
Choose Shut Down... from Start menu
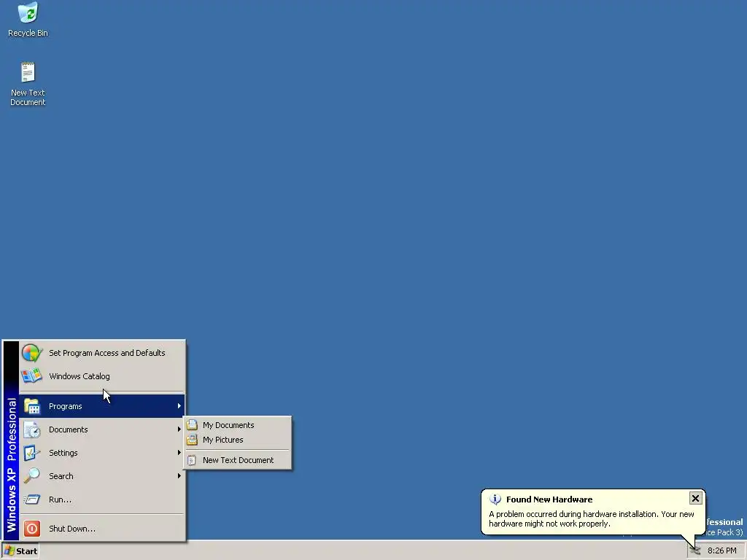(x=102, y=529)
